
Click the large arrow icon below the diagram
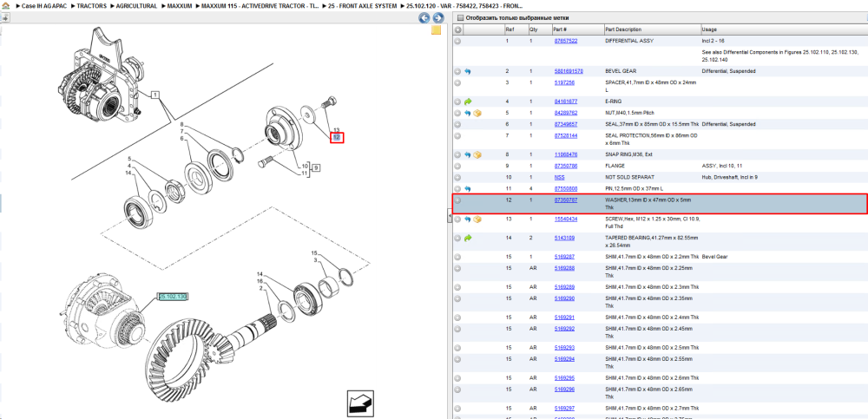[x=360, y=403]
